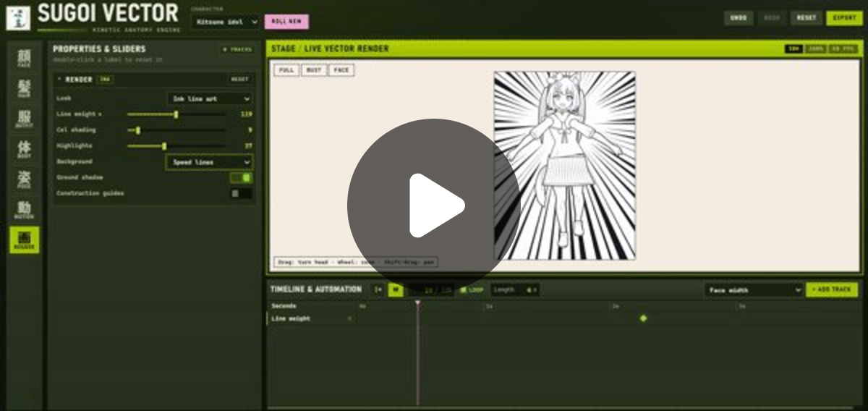The height and width of the screenshot is (411, 868).
Task: Open the Pose category in sidebar
Action: (x=24, y=179)
